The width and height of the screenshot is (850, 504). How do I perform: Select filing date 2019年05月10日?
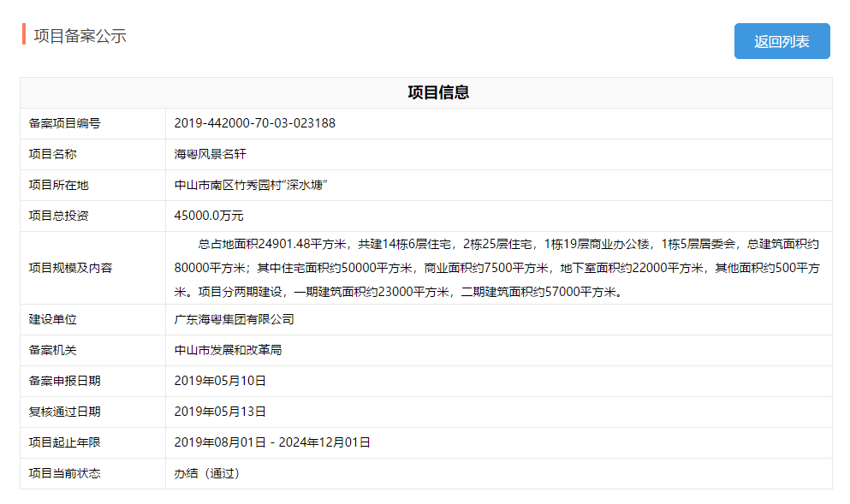pos(220,381)
